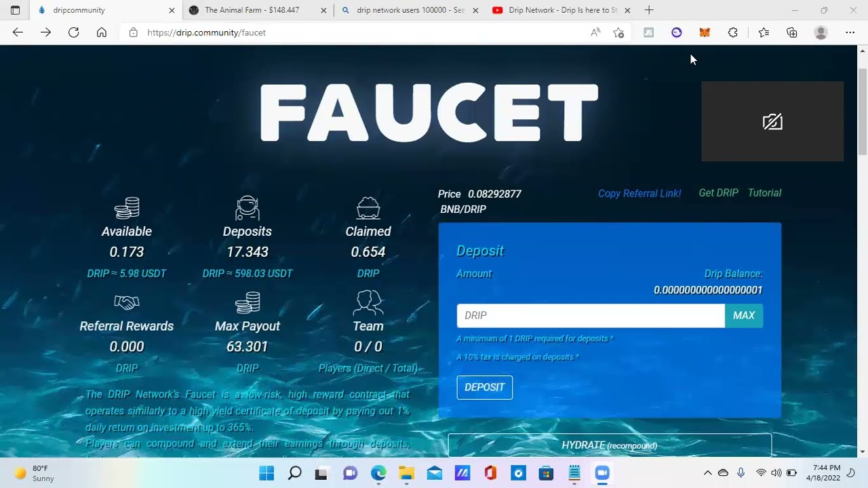
Task: Open Windows Start menu
Action: [x=267, y=473]
